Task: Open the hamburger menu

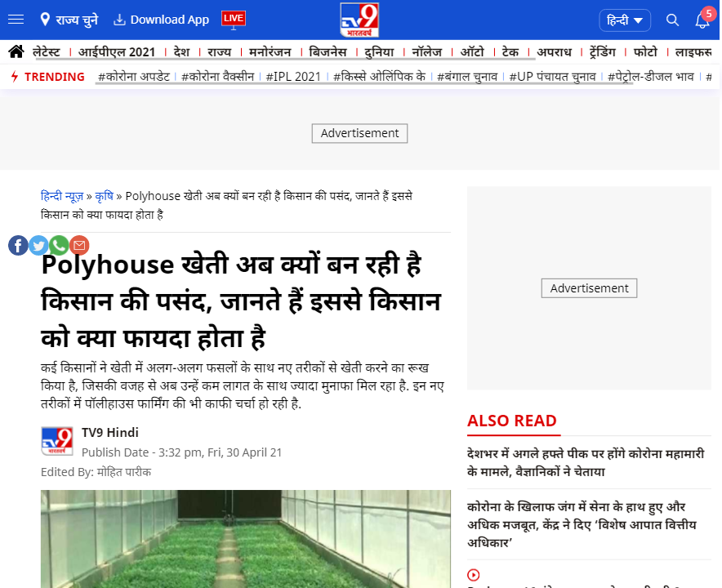Action: (x=16, y=20)
